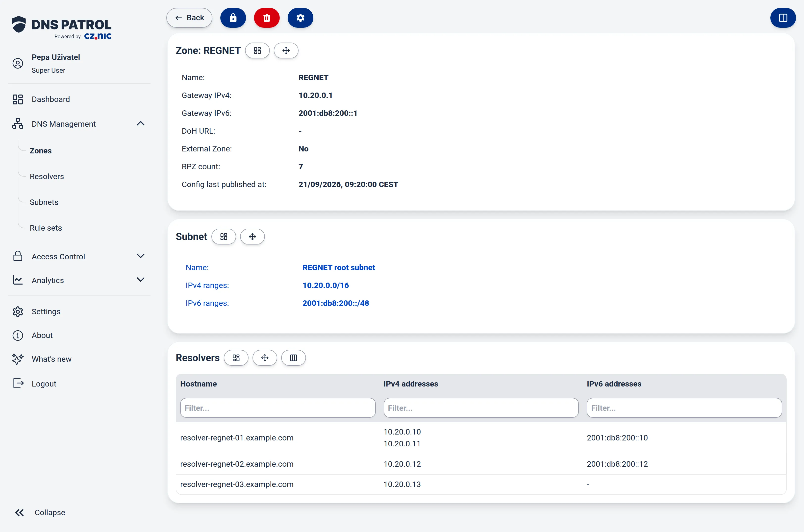Click the Hostname column header
The width and height of the screenshot is (804, 532).
[x=198, y=384]
